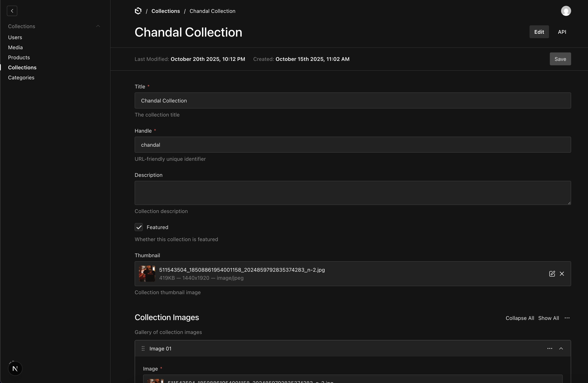Collapse the sidebar with the back arrow
The width and height of the screenshot is (588, 383).
tap(12, 11)
